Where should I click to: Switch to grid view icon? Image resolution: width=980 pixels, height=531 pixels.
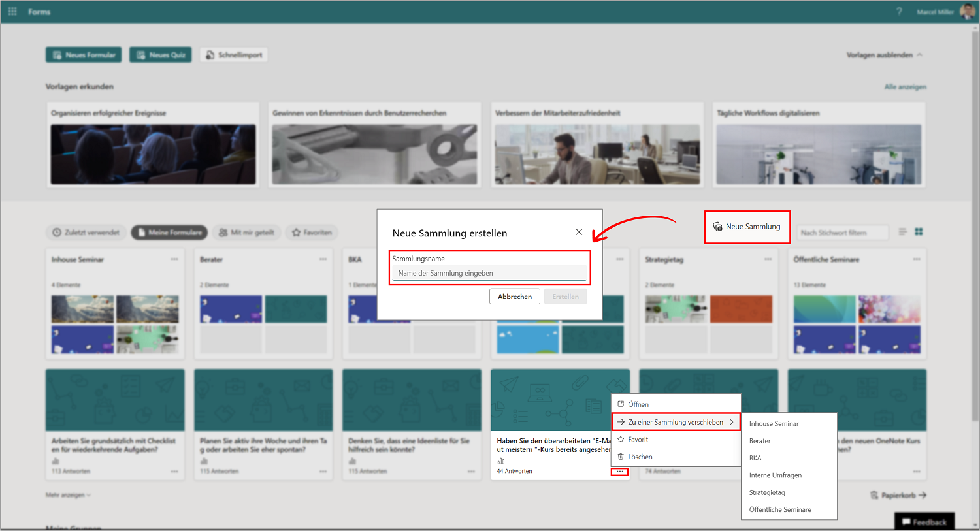tap(919, 232)
